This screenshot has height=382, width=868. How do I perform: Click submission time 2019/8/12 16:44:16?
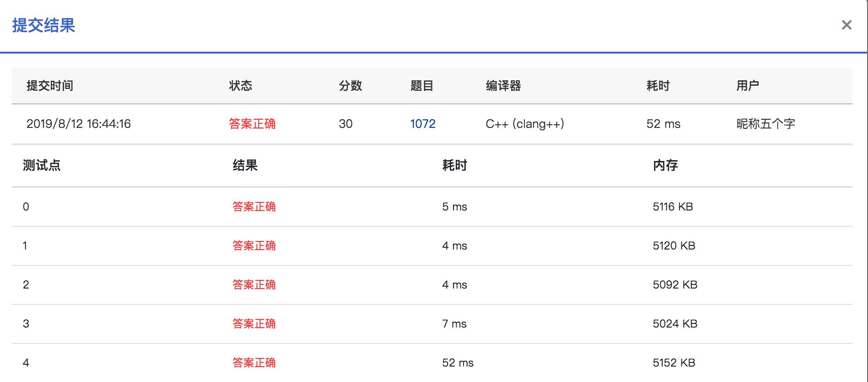click(79, 124)
